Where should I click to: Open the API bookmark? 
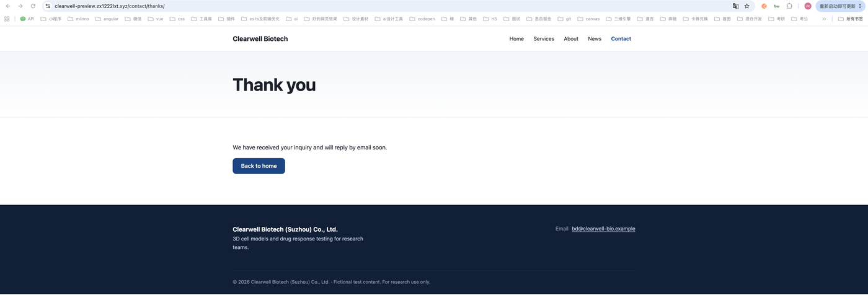[x=27, y=19]
